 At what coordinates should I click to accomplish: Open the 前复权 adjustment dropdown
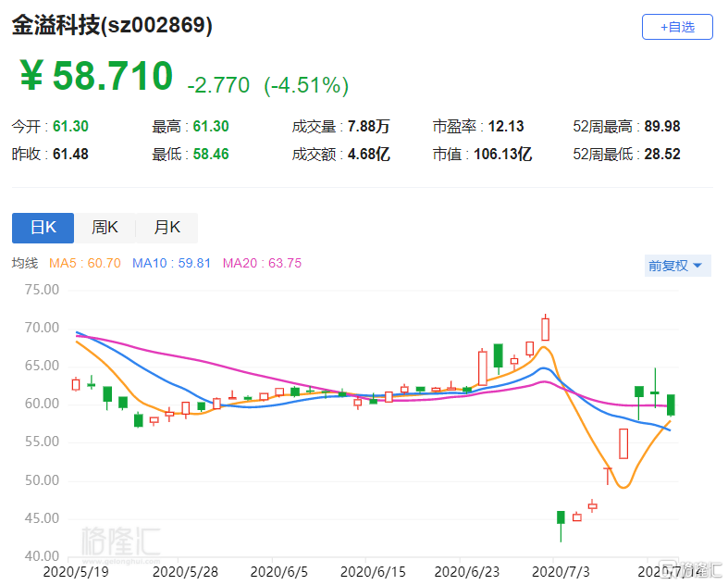(x=677, y=266)
